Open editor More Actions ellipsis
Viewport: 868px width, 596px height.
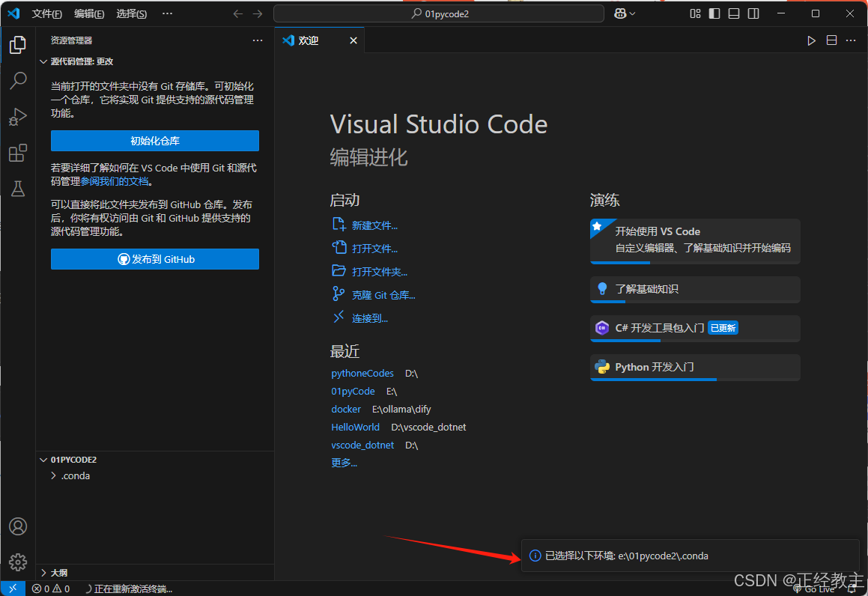(851, 40)
